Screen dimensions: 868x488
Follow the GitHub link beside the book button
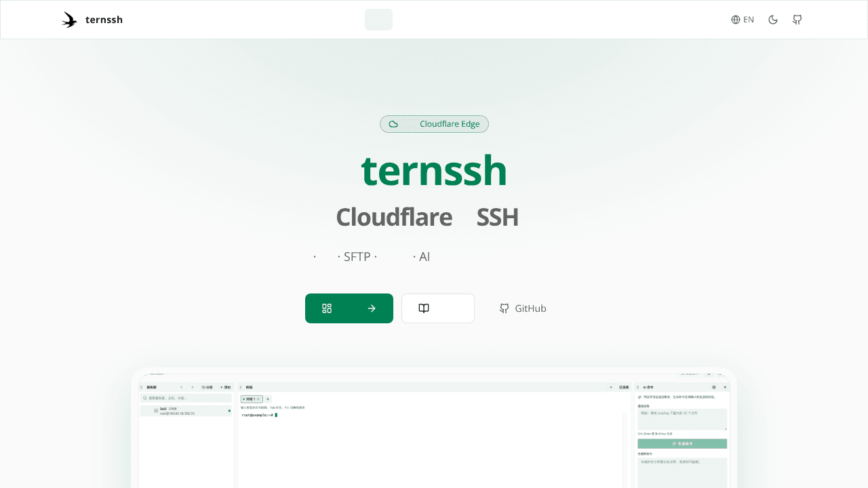click(x=522, y=308)
